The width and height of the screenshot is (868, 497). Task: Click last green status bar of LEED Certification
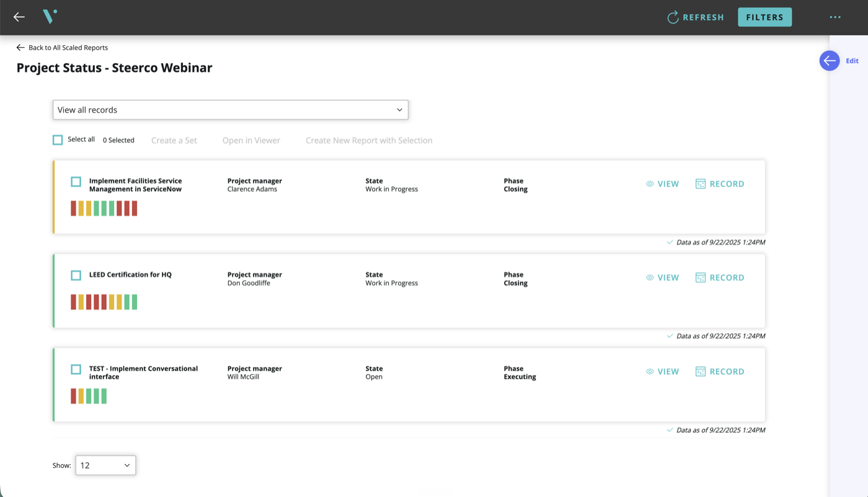135,302
